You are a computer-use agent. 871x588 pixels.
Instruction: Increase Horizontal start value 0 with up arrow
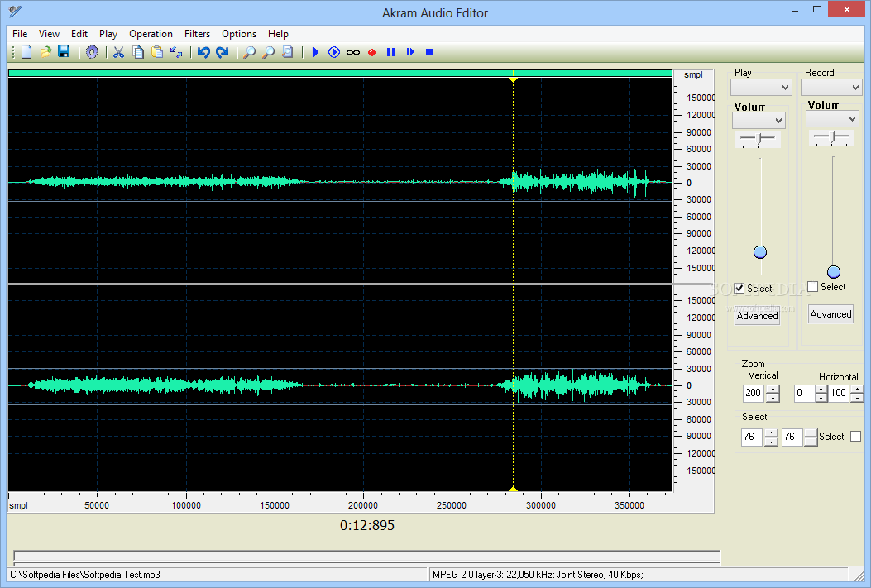coord(821,390)
